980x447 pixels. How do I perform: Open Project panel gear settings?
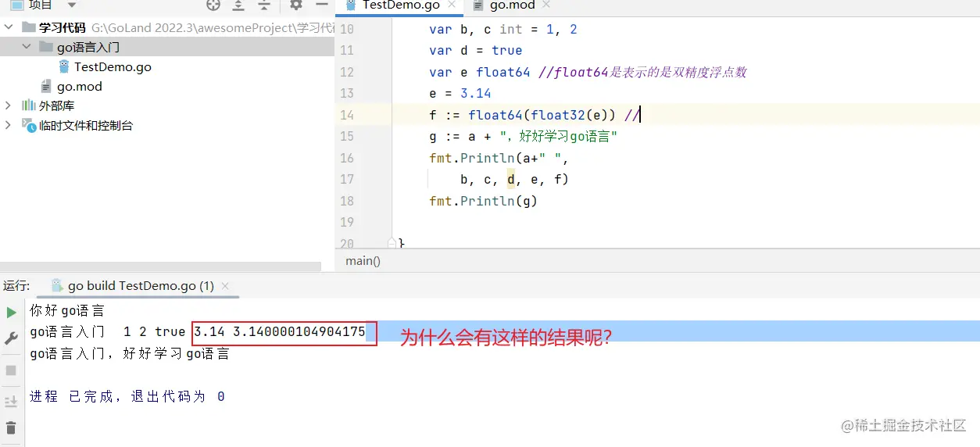(x=295, y=5)
